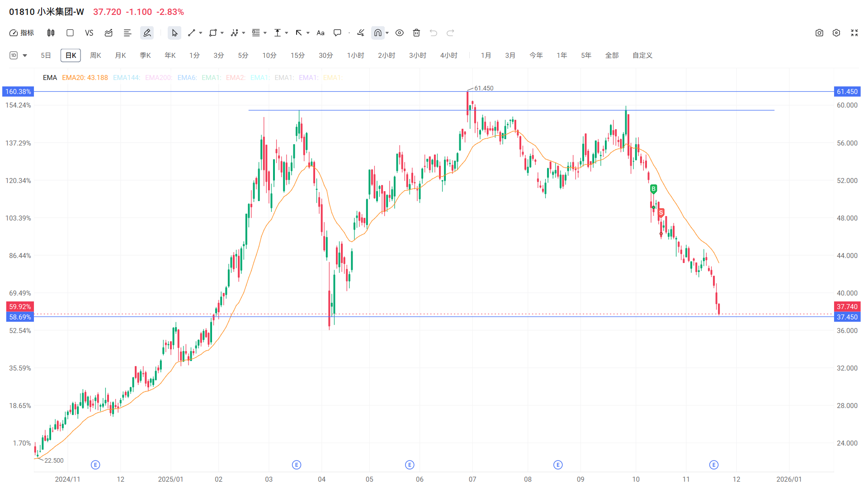Screen dimensions: 868x488
Task: Delete drawings with the trash icon
Action: (x=416, y=33)
